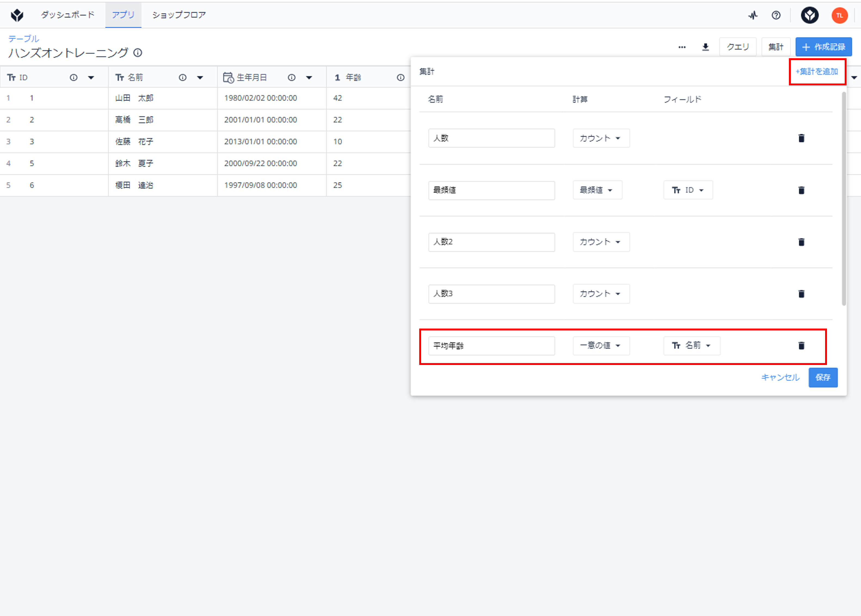Viewport: 861px width, 616px height.
Task: Go to ダッシュボード tab
Action: (67, 15)
